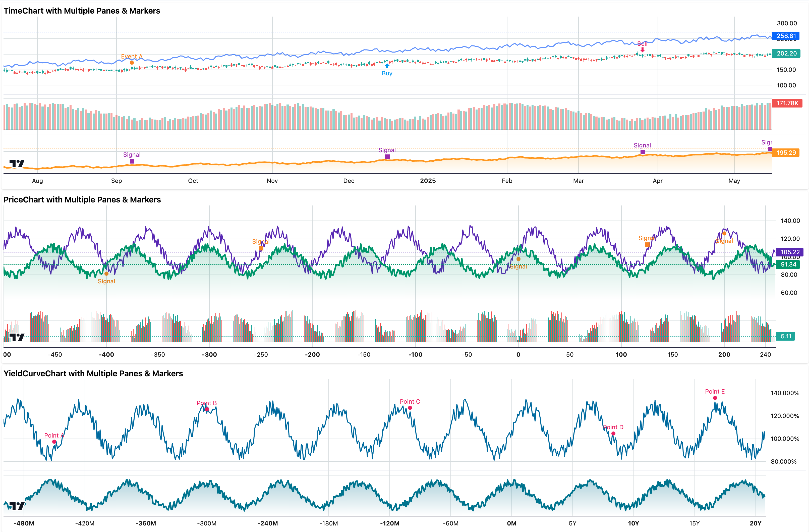Click the 195.29 orange price label
Screen dimensions: 809x532
point(786,153)
